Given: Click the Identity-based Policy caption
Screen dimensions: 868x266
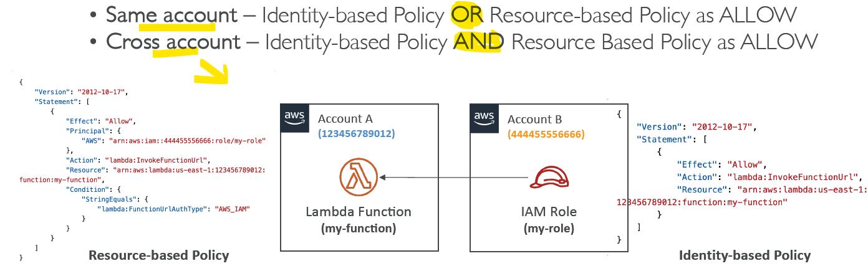Looking at the screenshot, I should (x=745, y=255).
